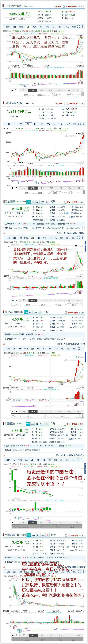Select RSI indicator under 工商银行 chart
88x644 pixels.
pyautogui.click(x=51, y=300)
